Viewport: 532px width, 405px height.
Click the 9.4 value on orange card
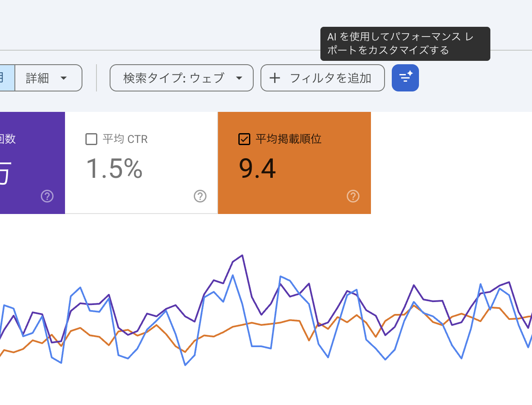[258, 168]
